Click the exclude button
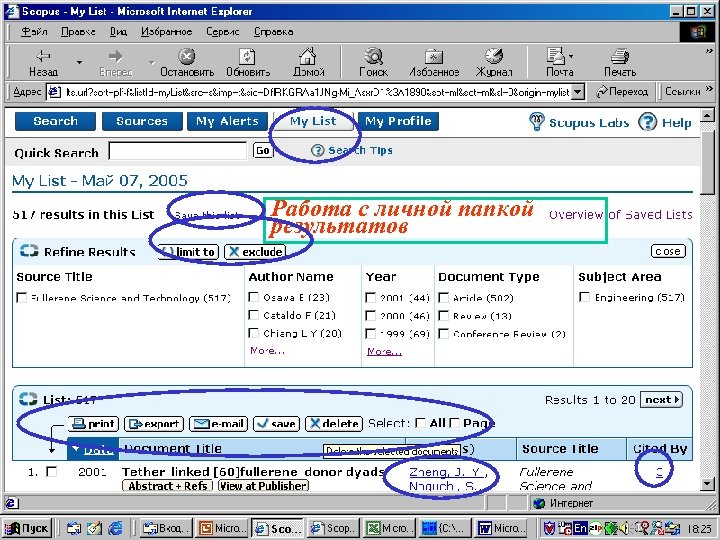The image size is (720, 540). click(x=255, y=252)
